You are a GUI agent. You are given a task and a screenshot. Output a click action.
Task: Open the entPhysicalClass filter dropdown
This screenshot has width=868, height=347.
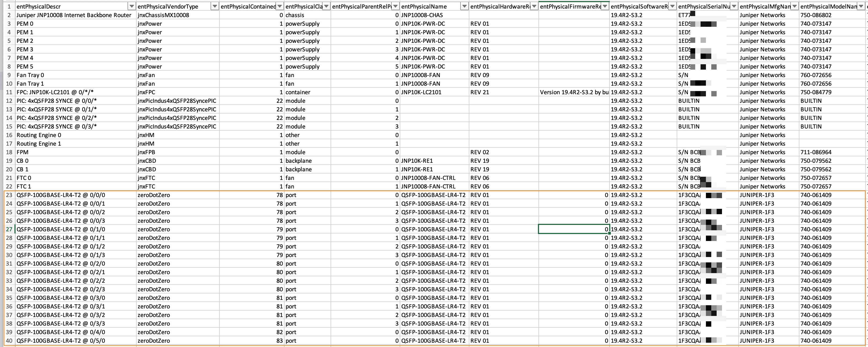(326, 6)
